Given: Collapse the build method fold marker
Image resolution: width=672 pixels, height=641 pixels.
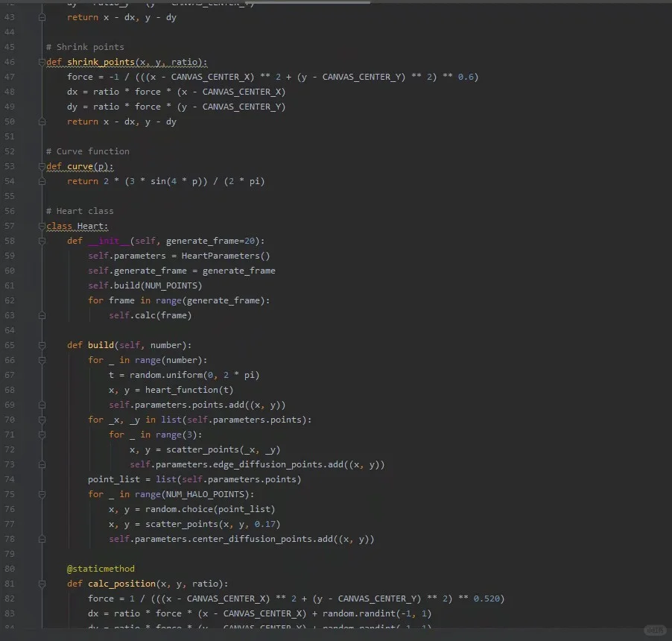Looking at the screenshot, I should pyautogui.click(x=42, y=345).
